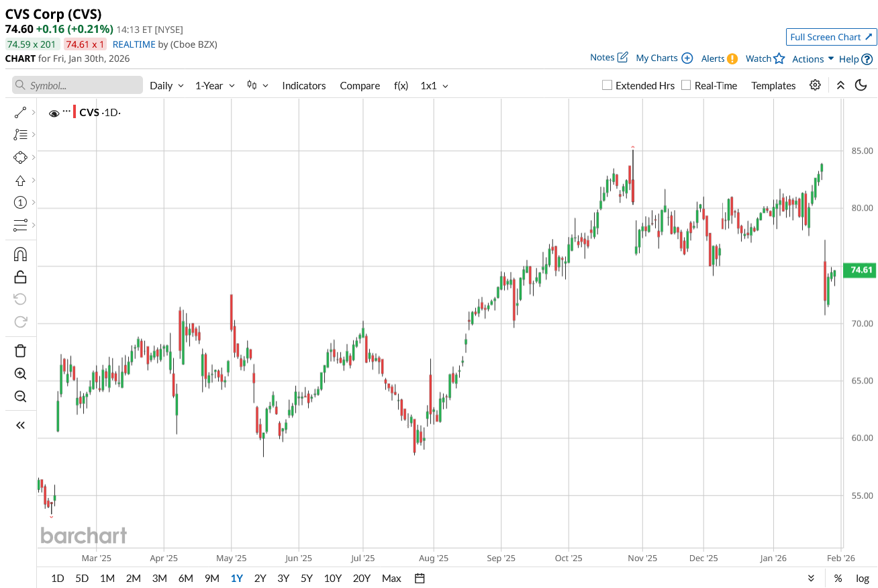Toggle CVS series visibility eye icon
Image resolution: width=878 pixels, height=588 pixels.
click(x=54, y=113)
